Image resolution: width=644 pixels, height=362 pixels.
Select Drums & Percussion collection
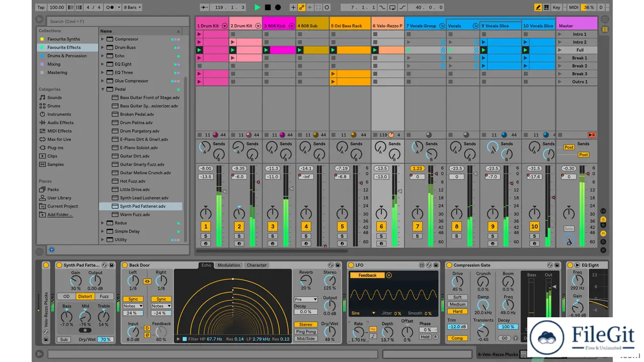[x=67, y=56]
